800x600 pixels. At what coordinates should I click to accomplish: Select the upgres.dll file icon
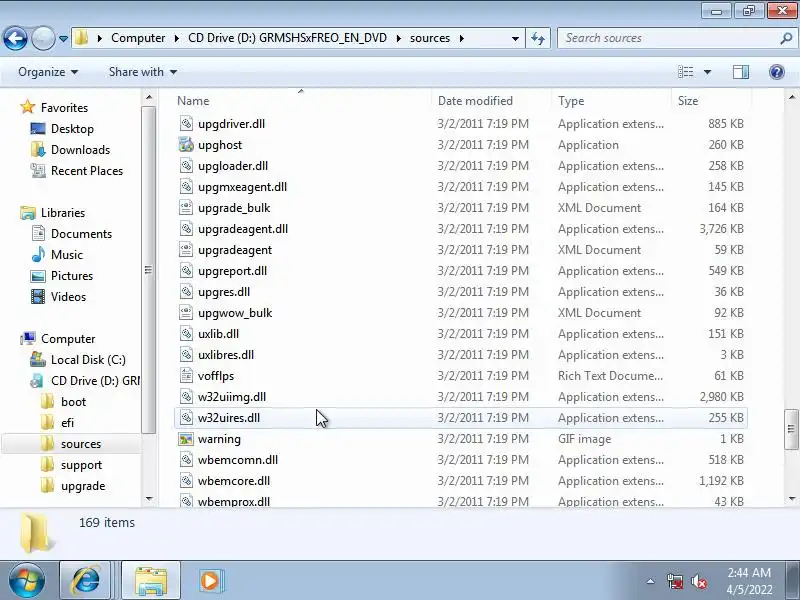[x=186, y=291]
